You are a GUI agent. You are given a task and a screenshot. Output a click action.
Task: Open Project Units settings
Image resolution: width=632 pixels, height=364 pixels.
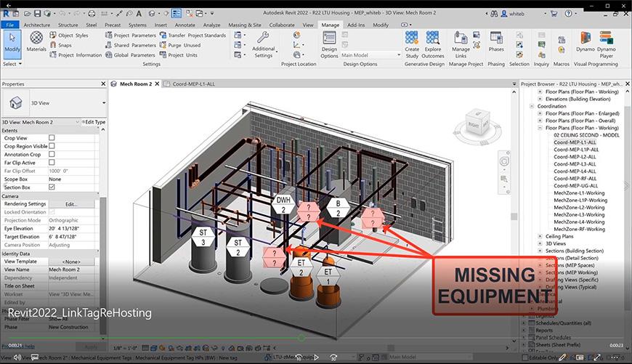tap(179, 54)
